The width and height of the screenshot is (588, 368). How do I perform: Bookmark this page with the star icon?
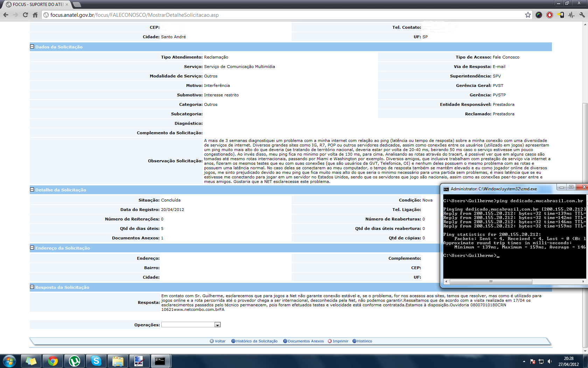528,15
